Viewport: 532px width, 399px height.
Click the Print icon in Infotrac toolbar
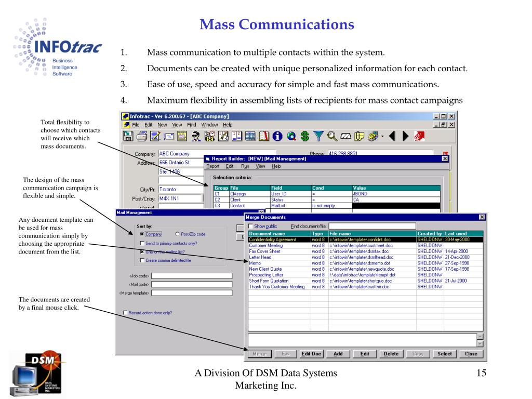tap(141, 136)
